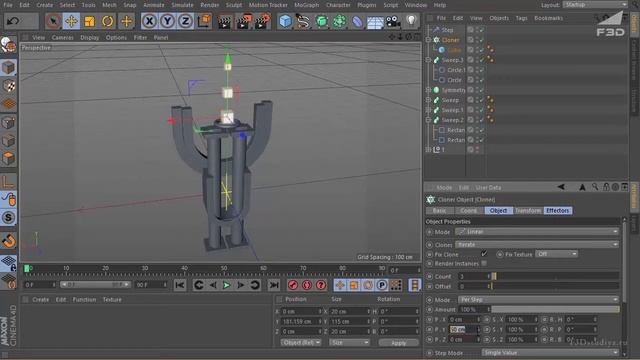Enable Polygons mode in left toolbar
This screenshot has width=640, height=360.
(x=9, y=158)
